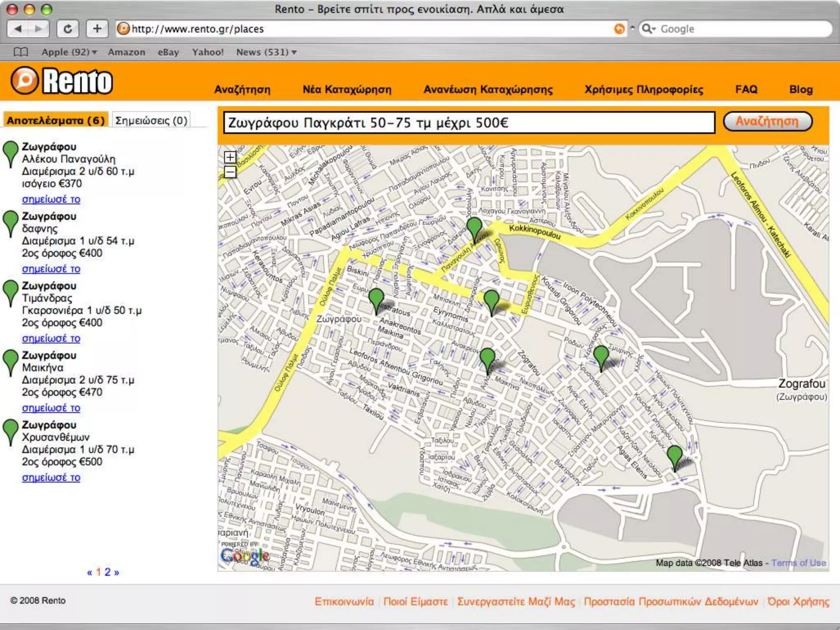Open the Amazon bookmark
This screenshot has height=630, width=840.
[126, 52]
